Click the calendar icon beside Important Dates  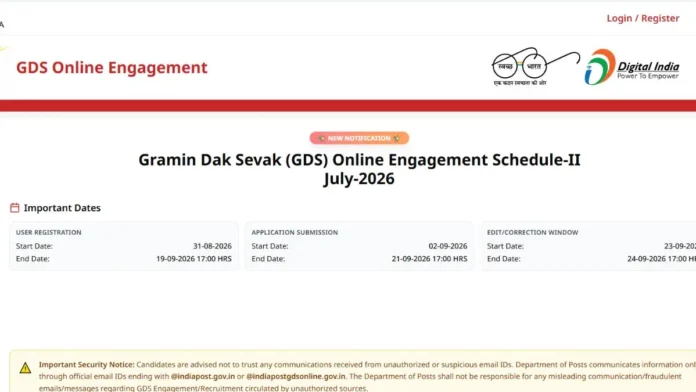pyautogui.click(x=15, y=208)
